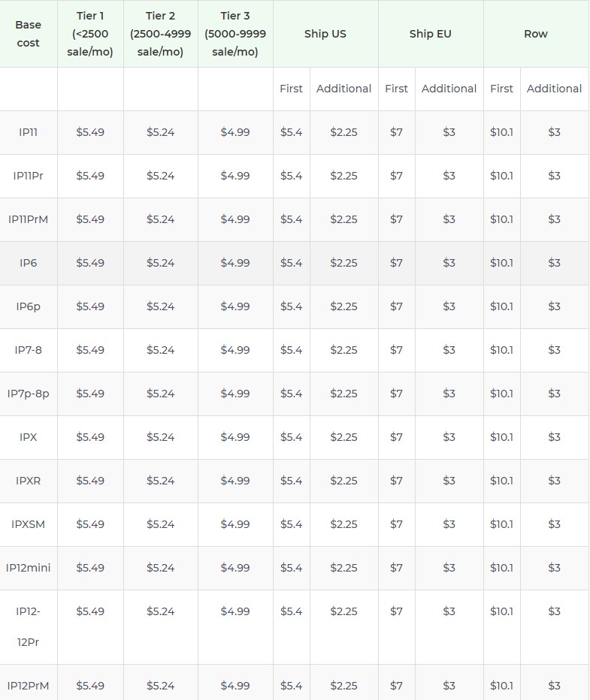Image resolution: width=590 pixels, height=700 pixels.
Task: Select the $4.99 Tier 3 price for IPX
Action: 235,437
